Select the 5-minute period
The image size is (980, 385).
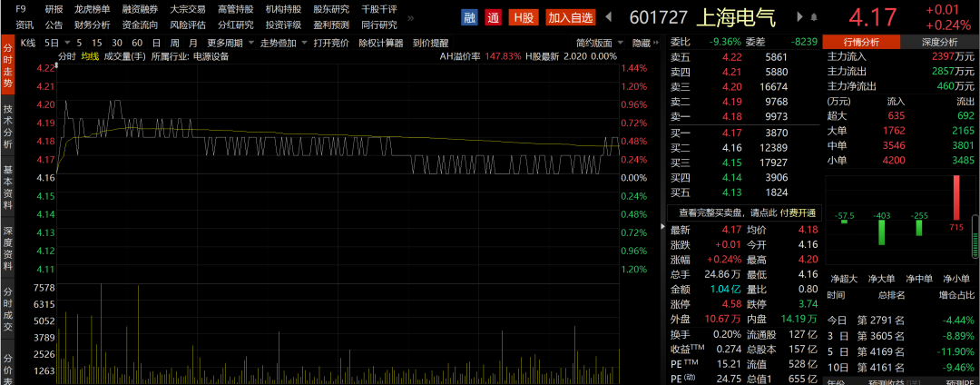tap(79, 43)
